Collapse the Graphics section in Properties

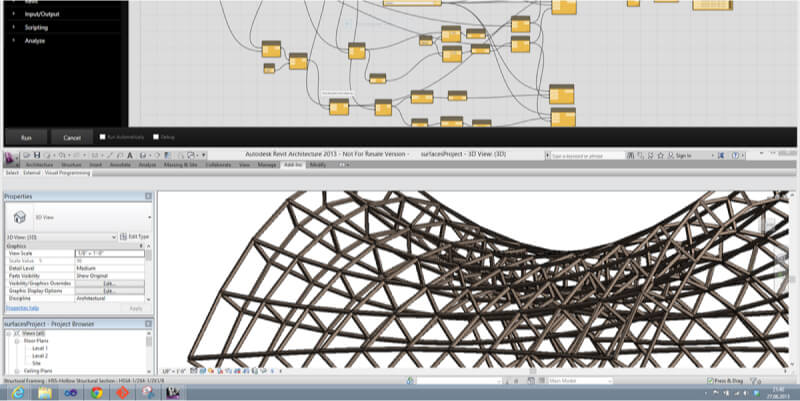141,246
